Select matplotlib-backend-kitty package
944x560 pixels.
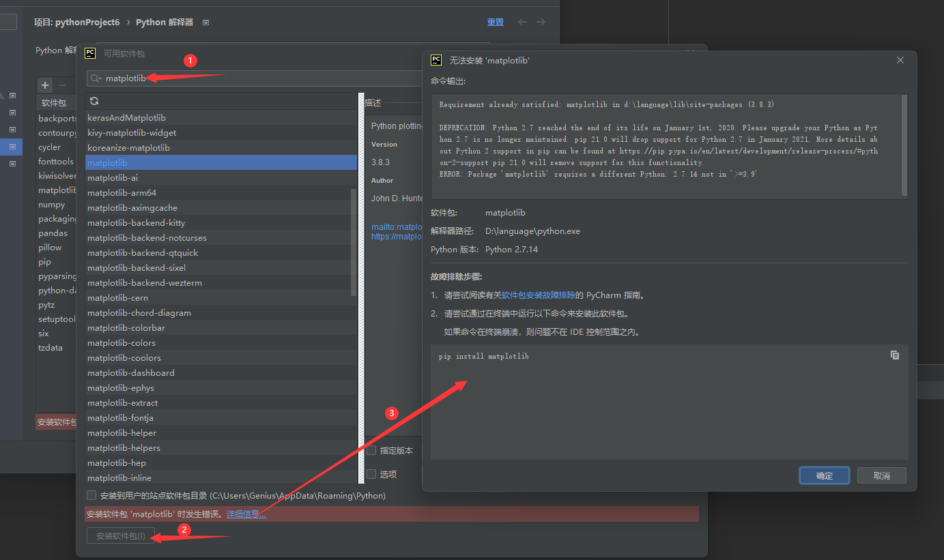pyautogui.click(x=221, y=222)
